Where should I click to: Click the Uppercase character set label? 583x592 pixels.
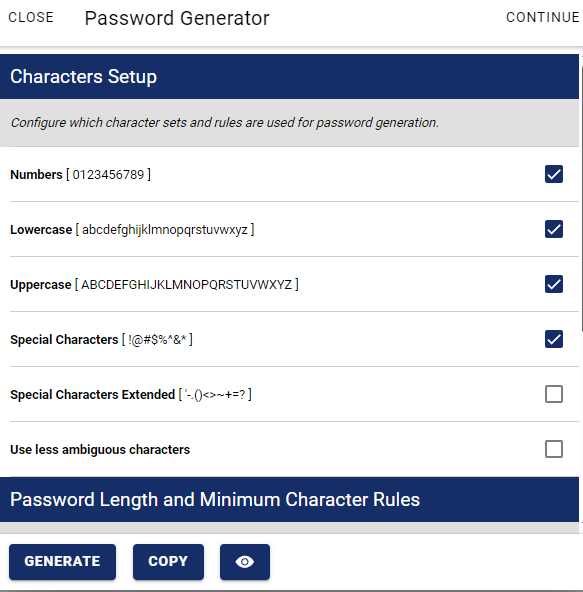(154, 284)
